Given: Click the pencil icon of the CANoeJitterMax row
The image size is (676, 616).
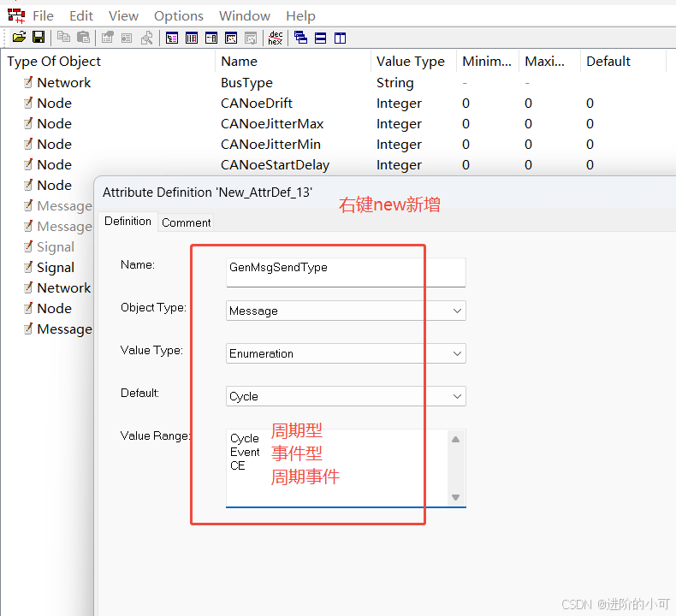Looking at the screenshot, I should tap(28, 124).
